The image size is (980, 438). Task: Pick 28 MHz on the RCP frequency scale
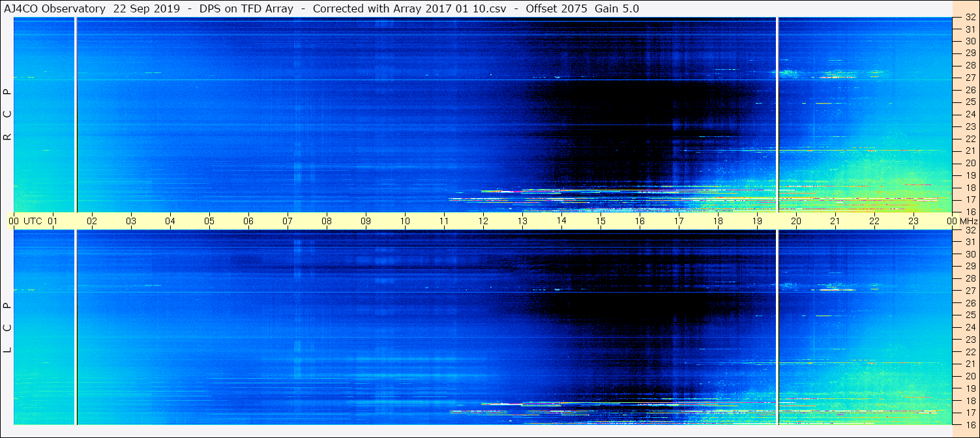(970, 66)
